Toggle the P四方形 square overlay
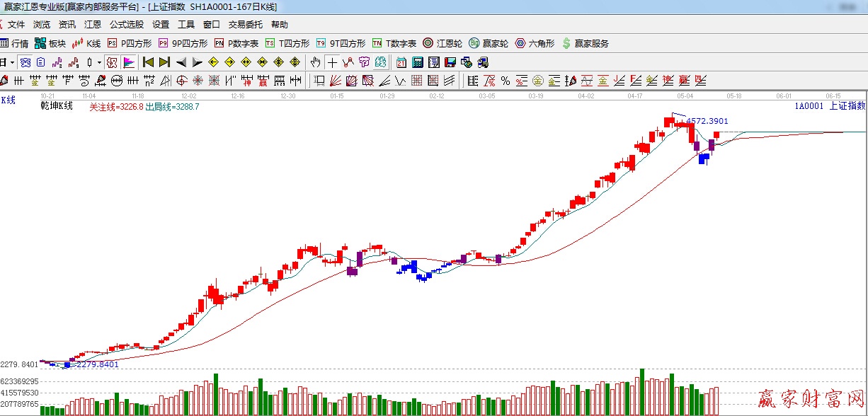 [x=130, y=43]
